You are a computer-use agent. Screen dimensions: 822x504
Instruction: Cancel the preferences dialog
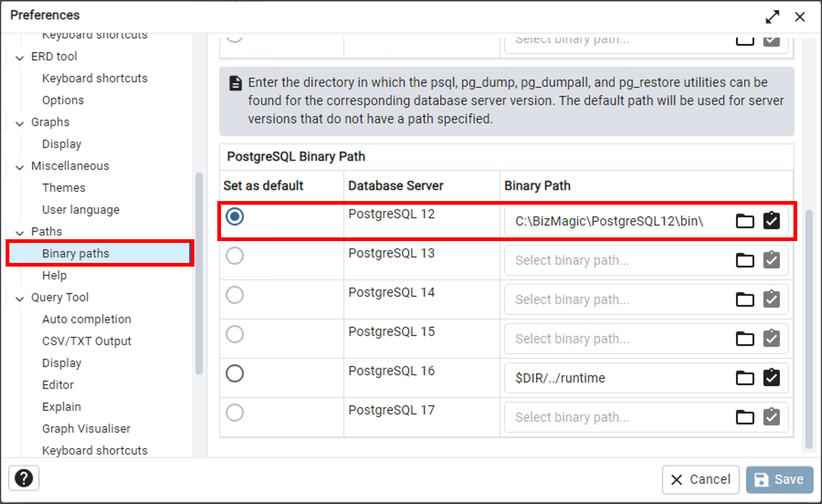[701, 479]
